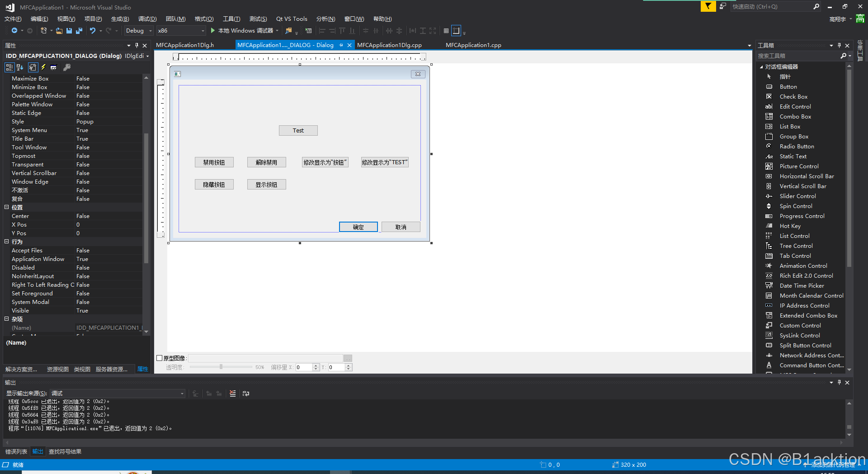Open the 资源视图 panel tab
868x474 pixels.
coord(57,369)
